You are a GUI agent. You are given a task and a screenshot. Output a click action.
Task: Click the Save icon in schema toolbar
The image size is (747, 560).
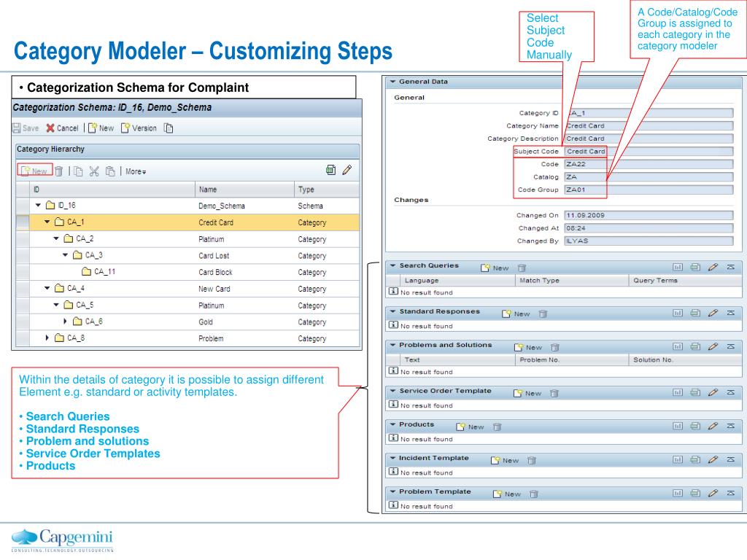coord(17,128)
